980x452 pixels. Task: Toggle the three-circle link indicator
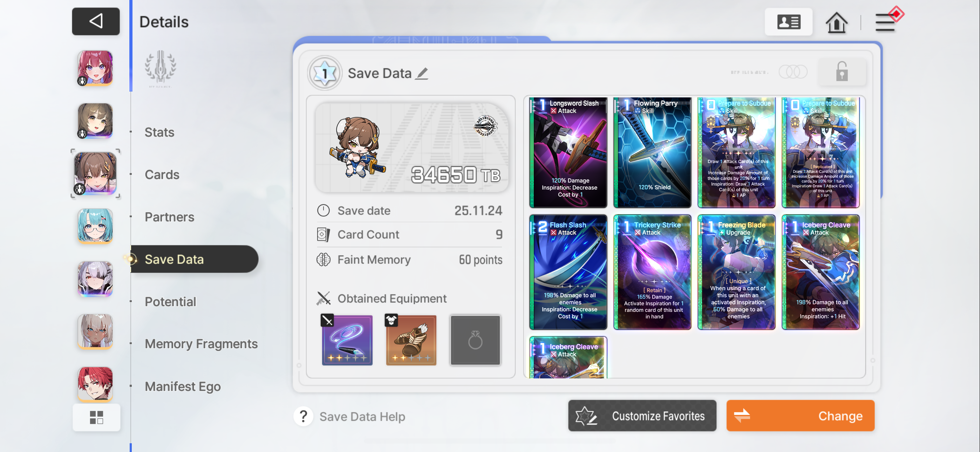792,72
